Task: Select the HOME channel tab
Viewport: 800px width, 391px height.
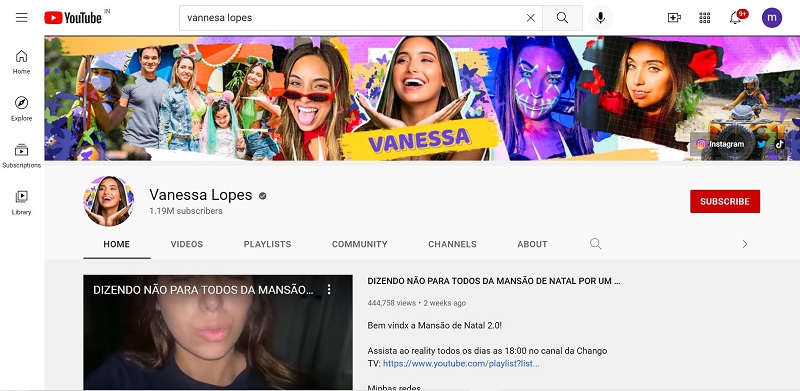Action: click(x=116, y=245)
